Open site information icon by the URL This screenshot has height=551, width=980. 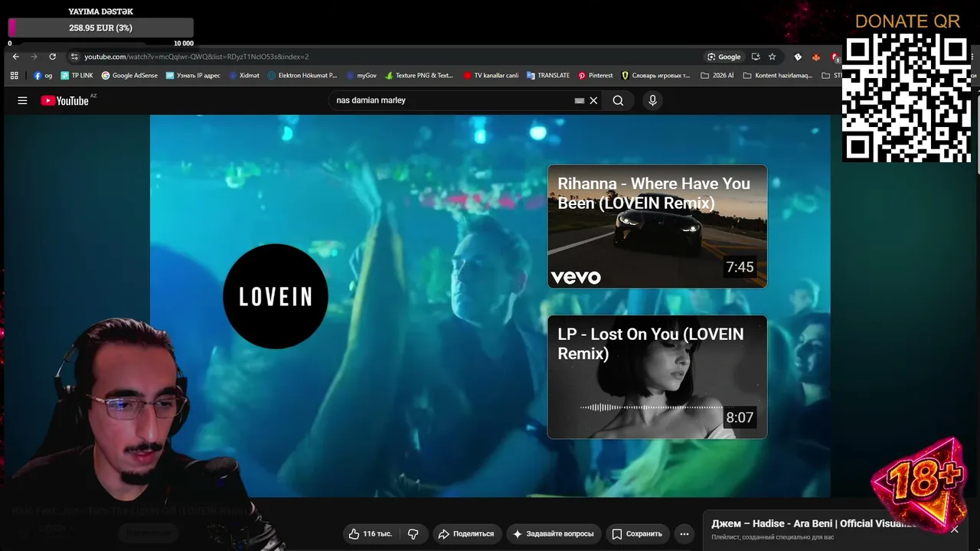tap(74, 57)
